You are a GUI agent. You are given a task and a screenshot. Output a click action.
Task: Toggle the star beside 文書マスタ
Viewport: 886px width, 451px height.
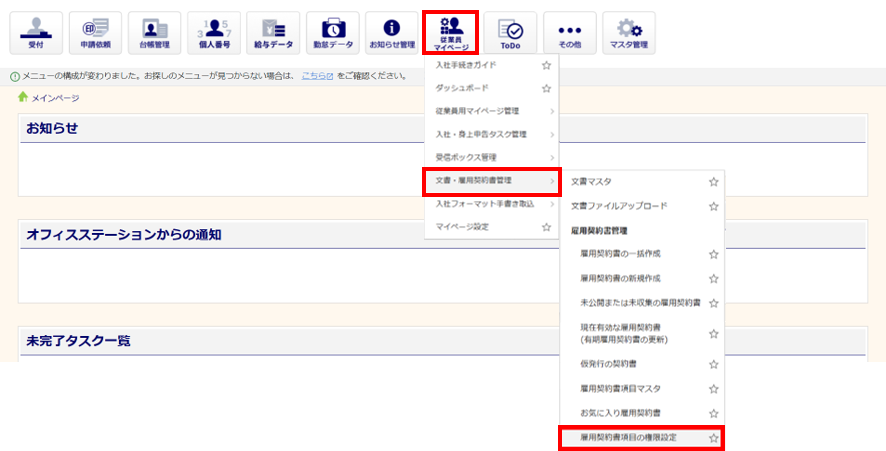[714, 182]
